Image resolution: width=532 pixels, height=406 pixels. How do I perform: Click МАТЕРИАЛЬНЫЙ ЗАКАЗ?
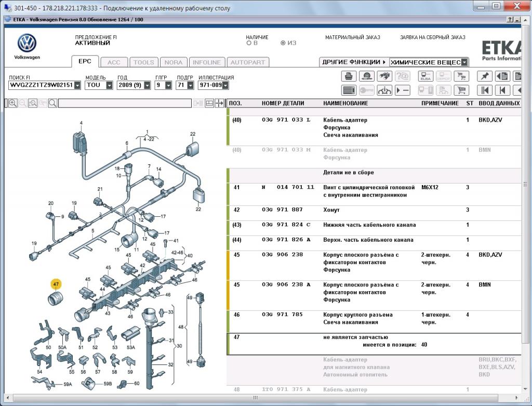(x=353, y=37)
